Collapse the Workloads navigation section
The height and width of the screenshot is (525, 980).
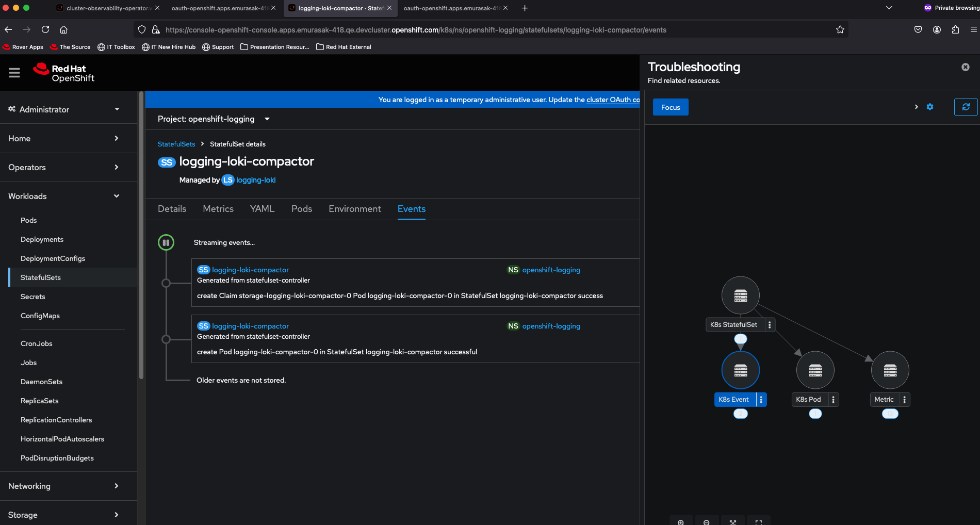click(64, 196)
